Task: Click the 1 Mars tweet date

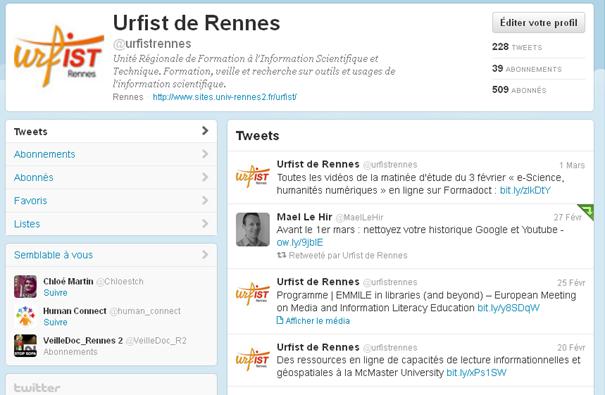Action: coord(572,165)
